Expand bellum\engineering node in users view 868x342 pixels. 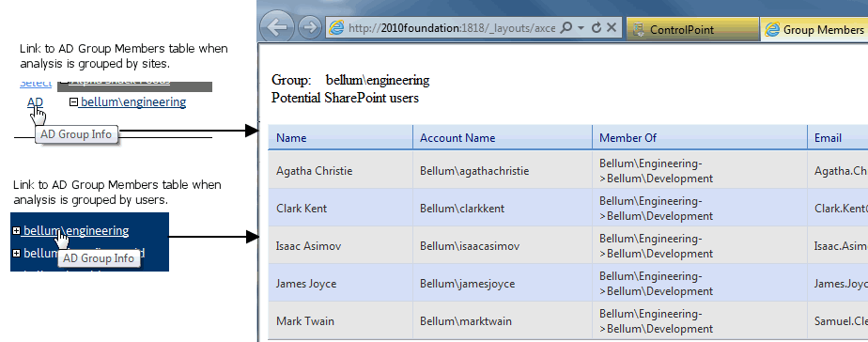click(16, 231)
